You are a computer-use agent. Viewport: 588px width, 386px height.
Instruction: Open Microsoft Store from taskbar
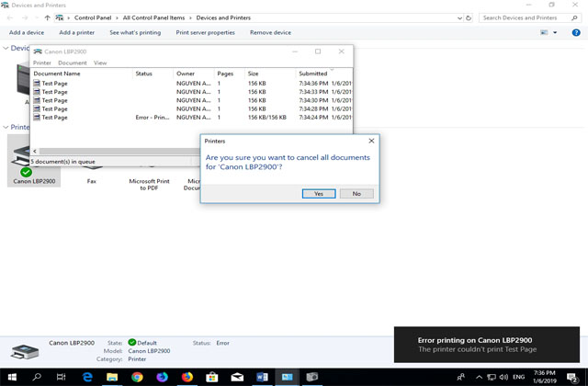click(x=212, y=377)
